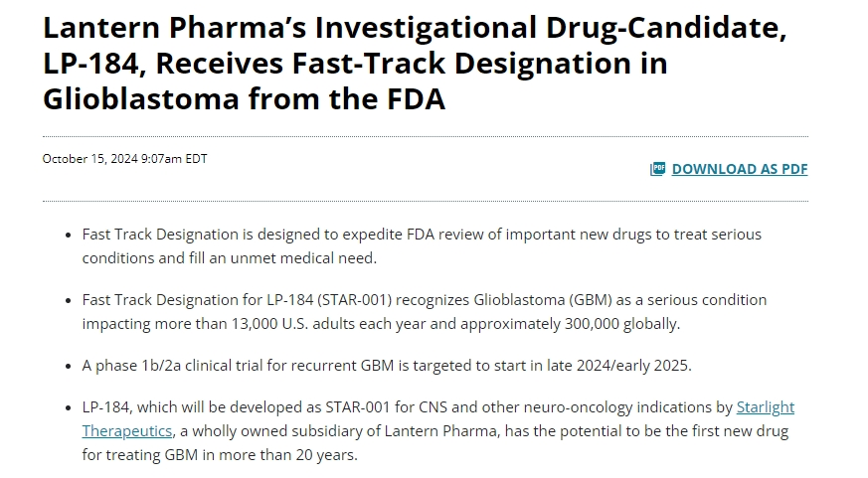Click the bullet dot before the 13,000 U.S. adults point
Viewport: 868px width, 478px height.
pos(68,300)
